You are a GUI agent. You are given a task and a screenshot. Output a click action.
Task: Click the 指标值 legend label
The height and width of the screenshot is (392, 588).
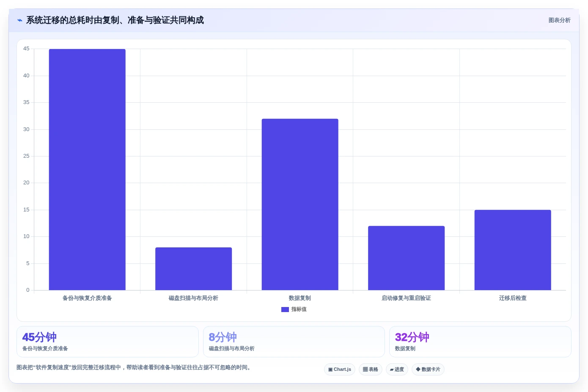299,310
